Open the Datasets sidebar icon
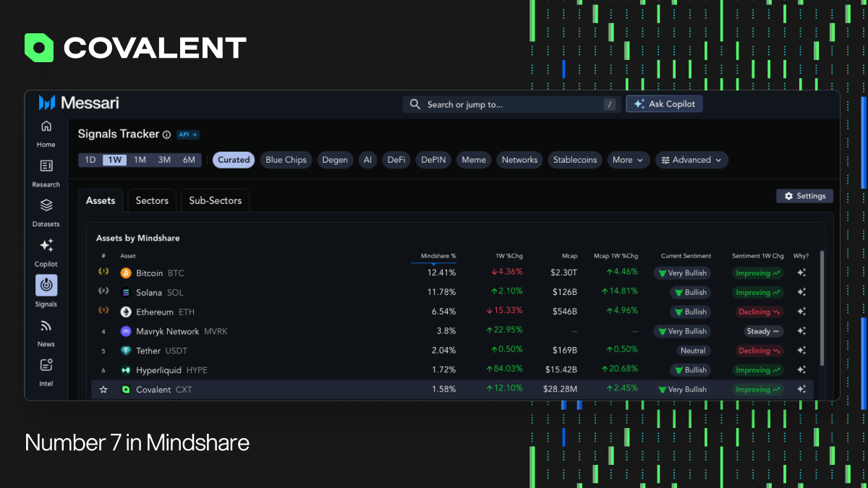The image size is (868, 488). pyautogui.click(x=46, y=206)
